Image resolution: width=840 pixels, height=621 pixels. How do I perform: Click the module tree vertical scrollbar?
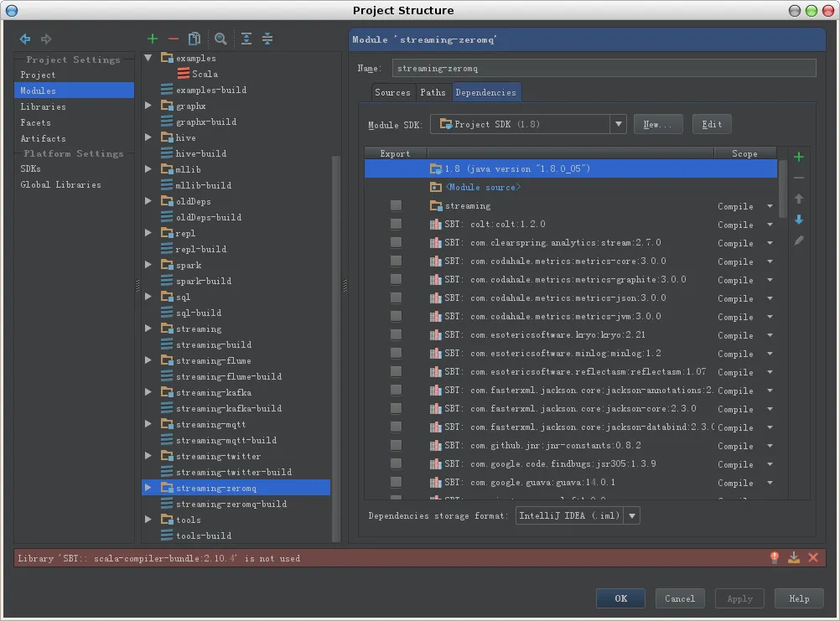336,348
